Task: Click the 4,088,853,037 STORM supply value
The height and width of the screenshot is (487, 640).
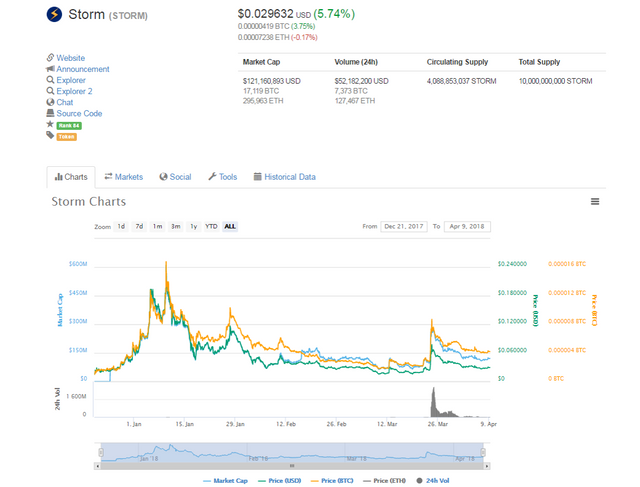Action: coord(462,81)
